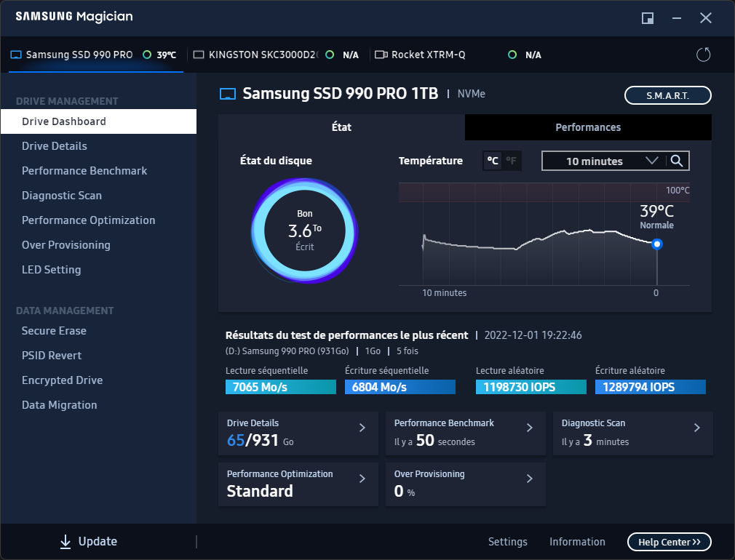This screenshot has height=560, width=735.
Task: Click the blue current-temperature marker on the graph
Action: point(656,244)
